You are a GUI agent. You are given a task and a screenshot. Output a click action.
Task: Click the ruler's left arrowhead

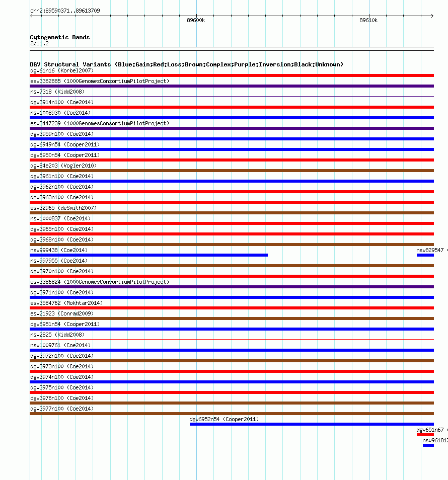[32, 16]
